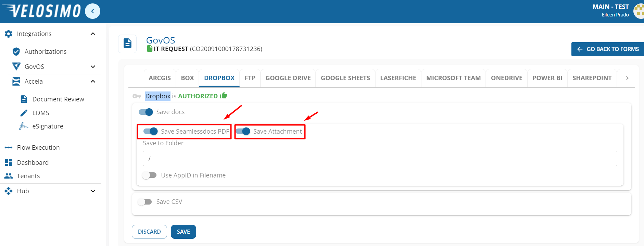Collapse sidebar with the back chevron circle
Viewport: 644px width, 246px height.
tap(92, 11)
